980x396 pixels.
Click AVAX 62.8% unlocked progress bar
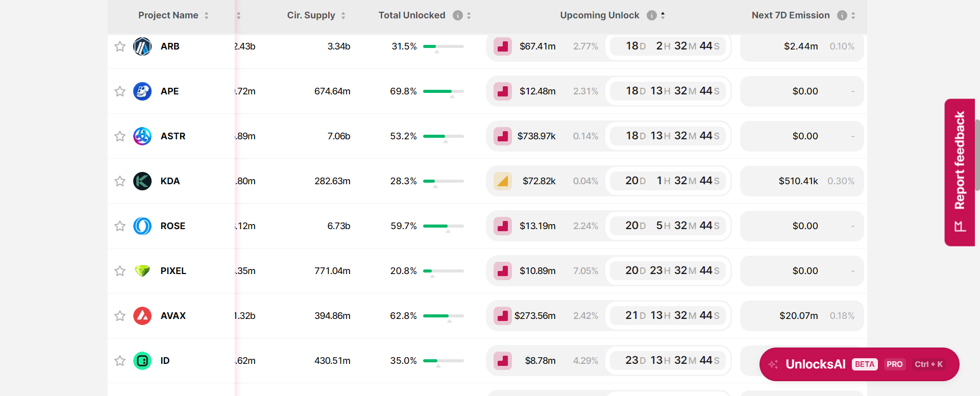point(444,316)
